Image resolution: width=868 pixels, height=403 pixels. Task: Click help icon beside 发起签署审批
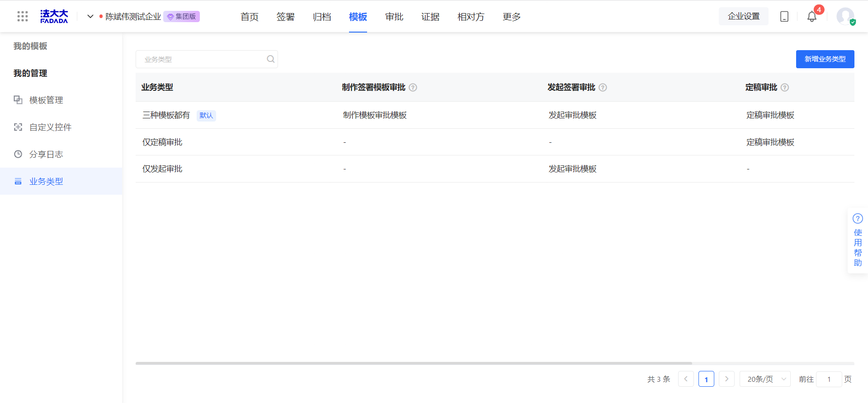coord(603,88)
